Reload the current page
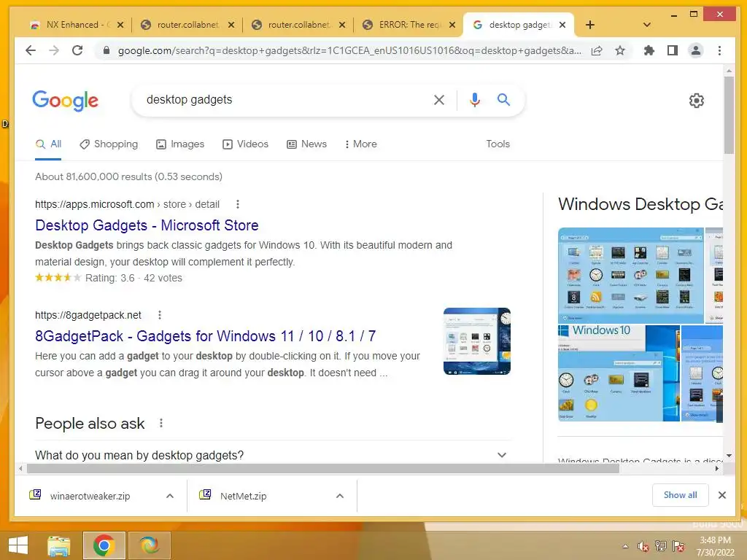747x560 pixels. (77, 50)
